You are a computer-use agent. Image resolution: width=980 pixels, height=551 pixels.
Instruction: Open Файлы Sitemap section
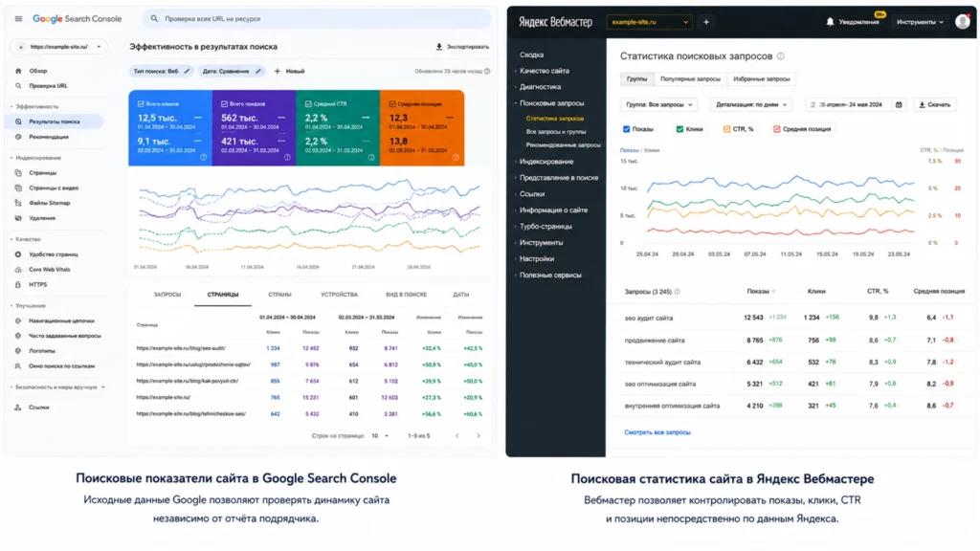tap(50, 203)
